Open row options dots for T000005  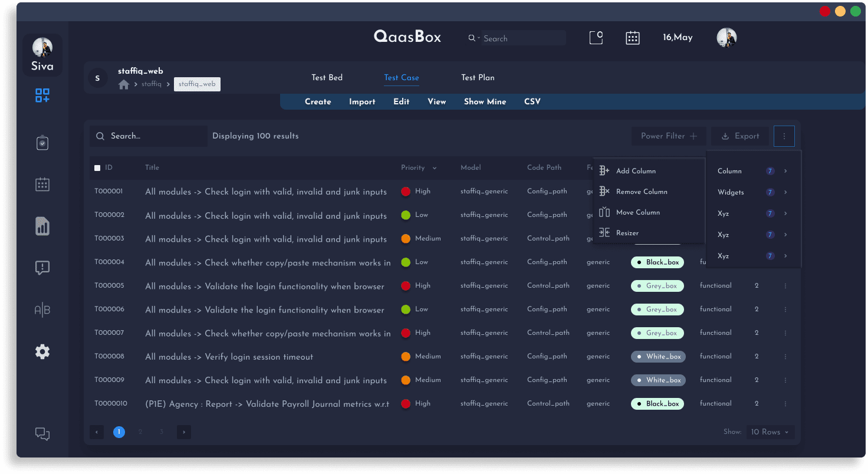pos(785,286)
